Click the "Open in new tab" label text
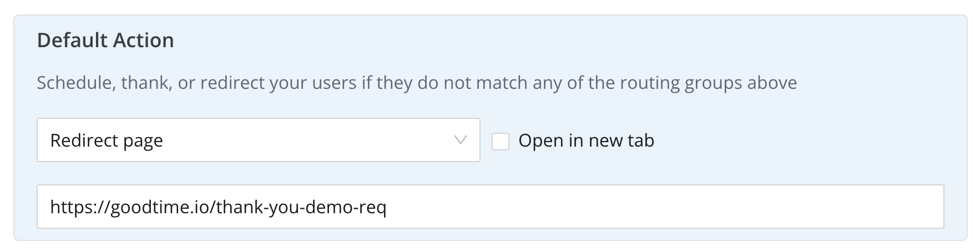980x251 pixels. pyautogui.click(x=586, y=140)
